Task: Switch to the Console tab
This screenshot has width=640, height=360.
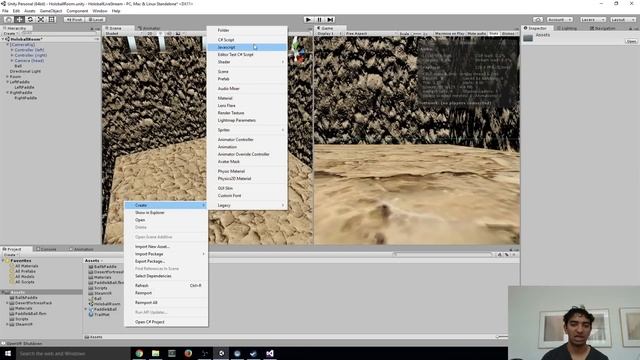Action: [x=47, y=249]
